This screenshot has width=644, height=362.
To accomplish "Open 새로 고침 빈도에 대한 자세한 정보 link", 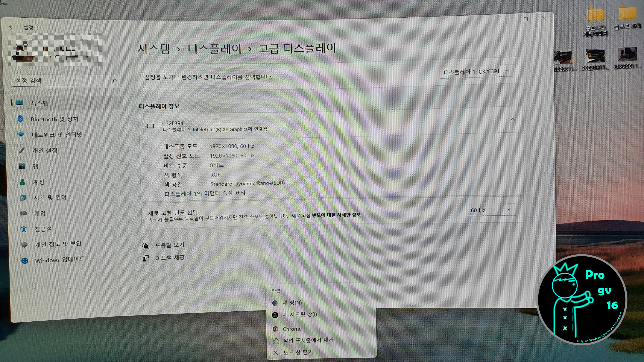I will 326,215.
